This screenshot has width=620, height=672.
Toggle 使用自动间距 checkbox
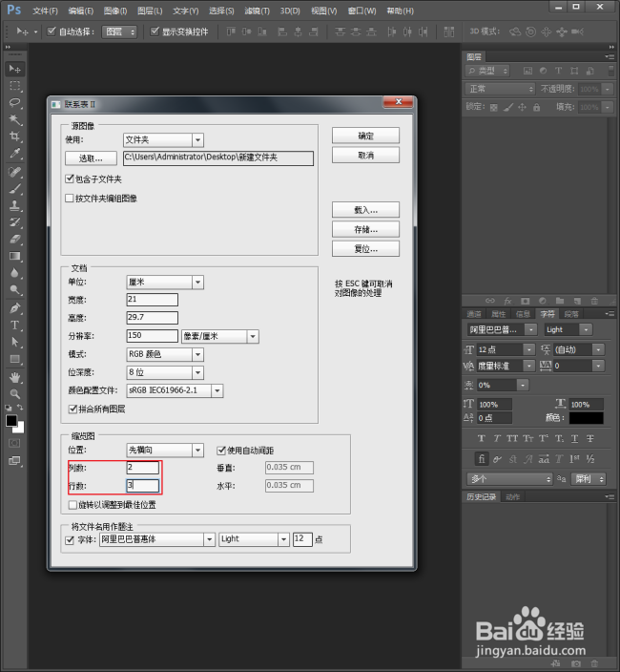point(221,450)
